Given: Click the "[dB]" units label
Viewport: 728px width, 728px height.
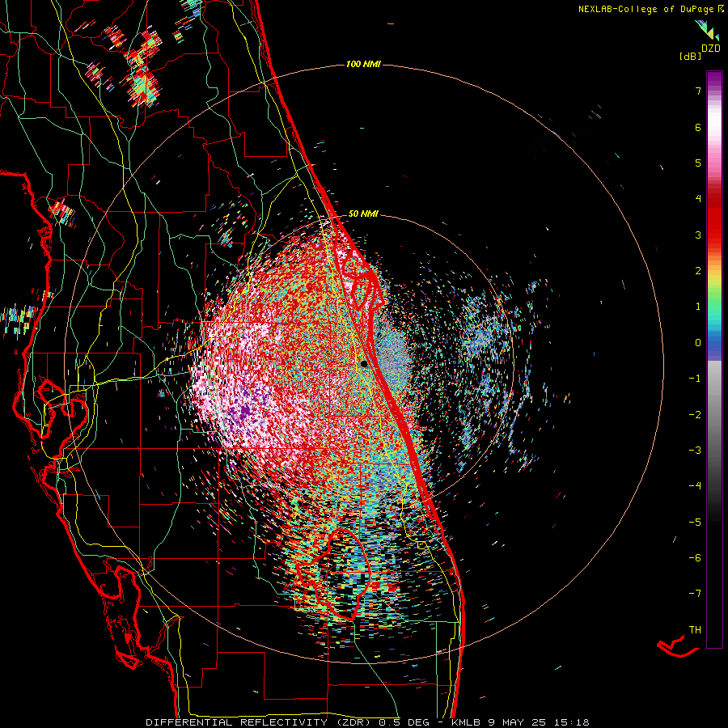Looking at the screenshot, I should point(690,57).
